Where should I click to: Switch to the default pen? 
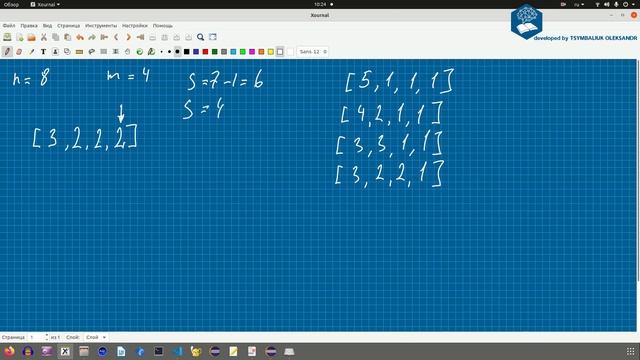[151, 52]
